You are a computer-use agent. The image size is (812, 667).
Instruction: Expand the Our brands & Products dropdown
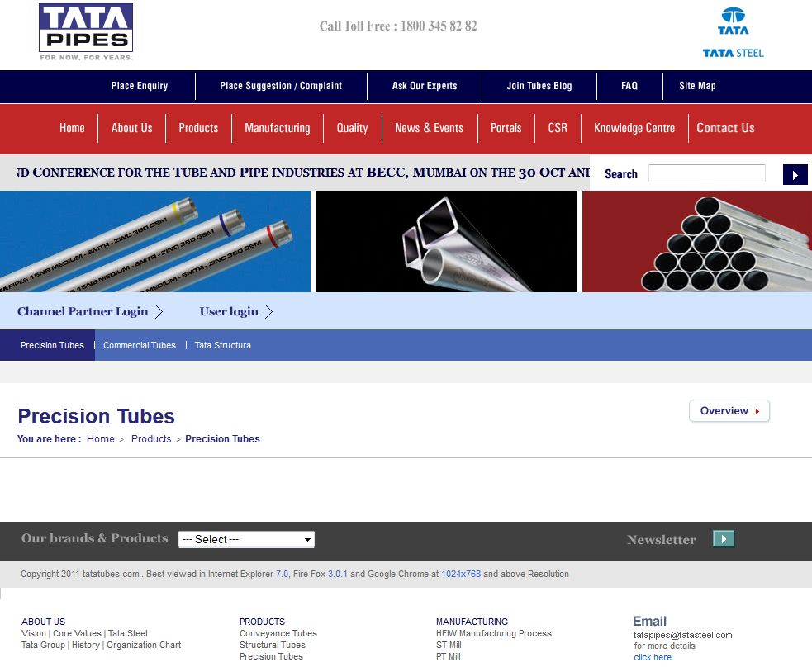coord(246,540)
